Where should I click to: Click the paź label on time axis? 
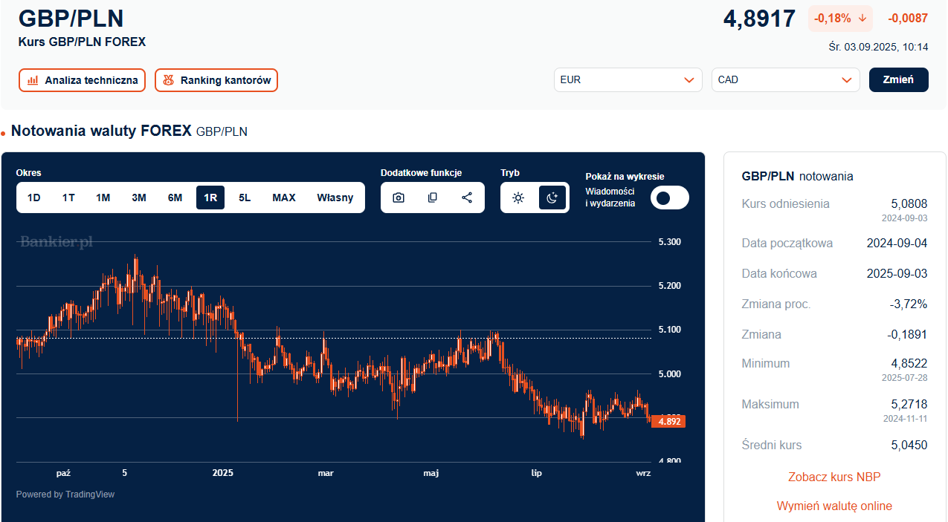click(x=63, y=473)
